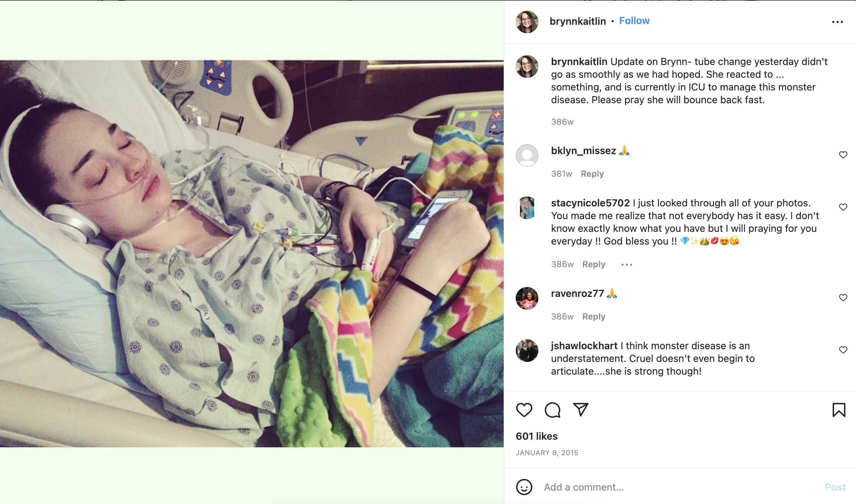This screenshot has width=856, height=504.
Task: Open brynnkaitlin profile from header username
Action: click(578, 21)
